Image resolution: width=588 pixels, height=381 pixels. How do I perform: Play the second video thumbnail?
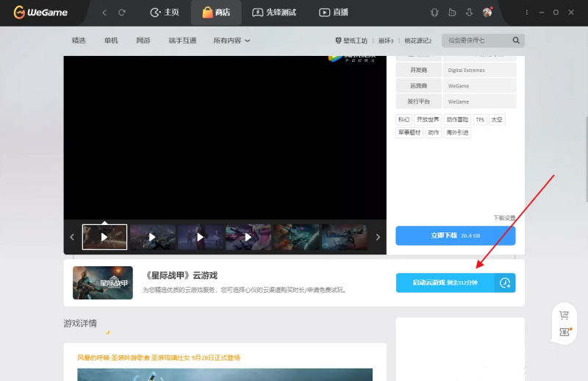153,238
